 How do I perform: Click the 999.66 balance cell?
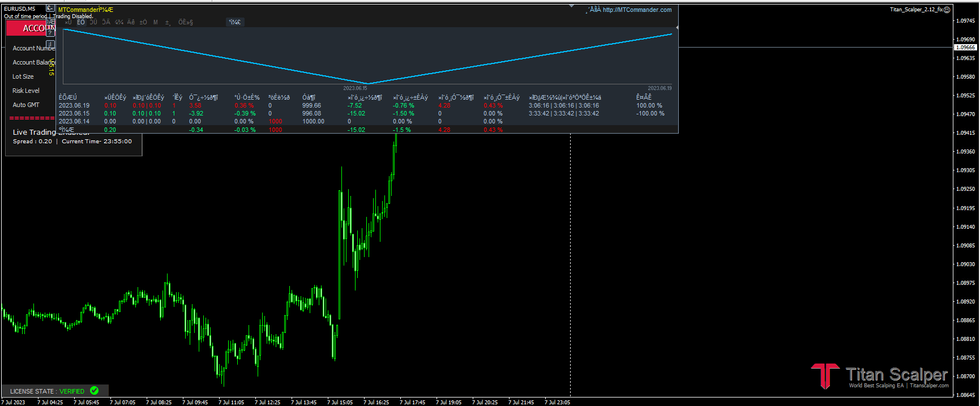click(311, 105)
